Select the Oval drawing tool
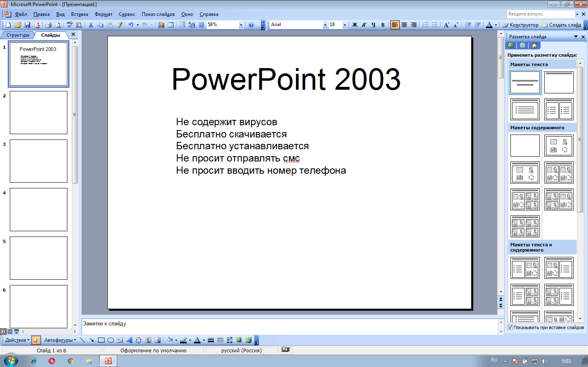Viewport: 588px width, 367px height. (110, 340)
